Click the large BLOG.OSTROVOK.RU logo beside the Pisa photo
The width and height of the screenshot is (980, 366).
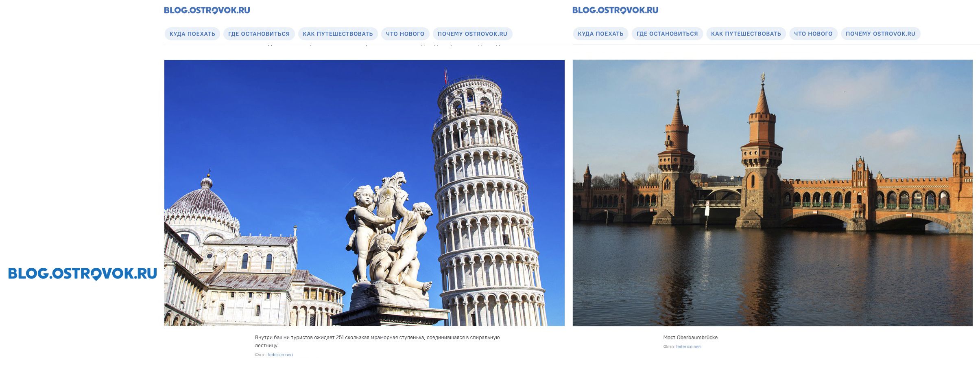coord(83,274)
